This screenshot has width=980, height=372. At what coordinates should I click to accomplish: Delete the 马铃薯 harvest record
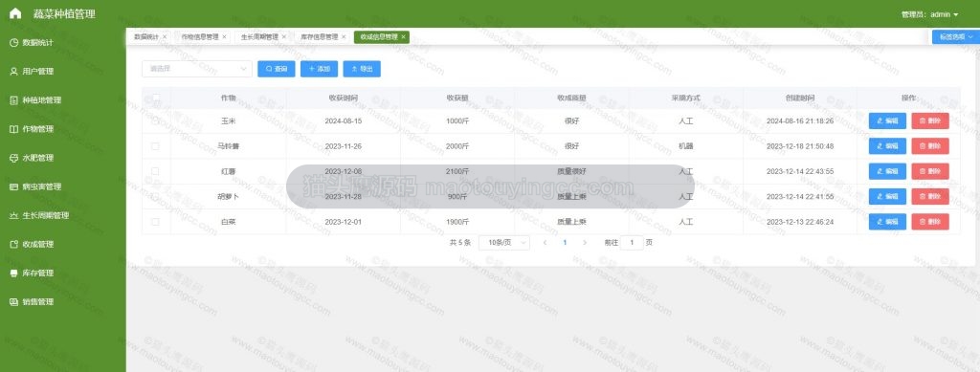pyautogui.click(x=930, y=146)
